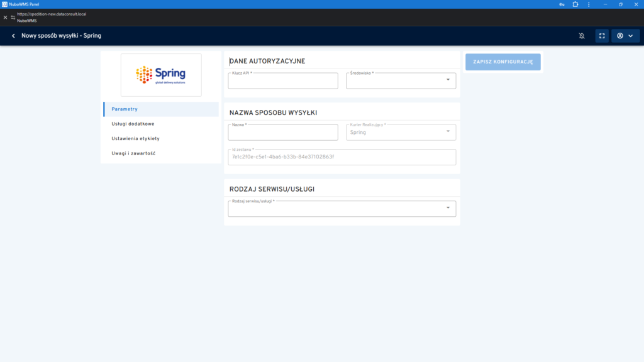The width and height of the screenshot is (644, 362).
Task: Open the user account menu
Action: pos(625,36)
